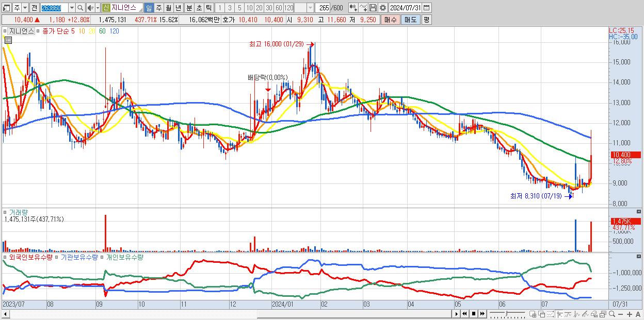Click the date field 2024/07/31

point(406,8)
